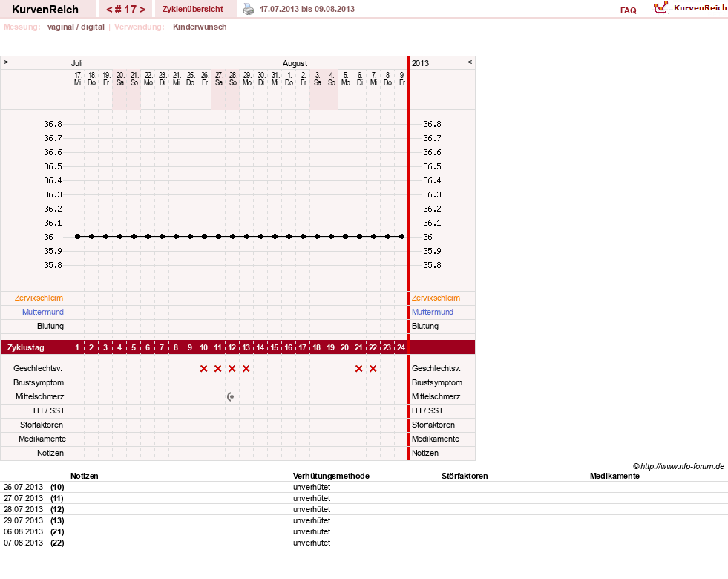
Task: Expand chart with the left '>' arrow
Action: pyautogui.click(x=6, y=62)
